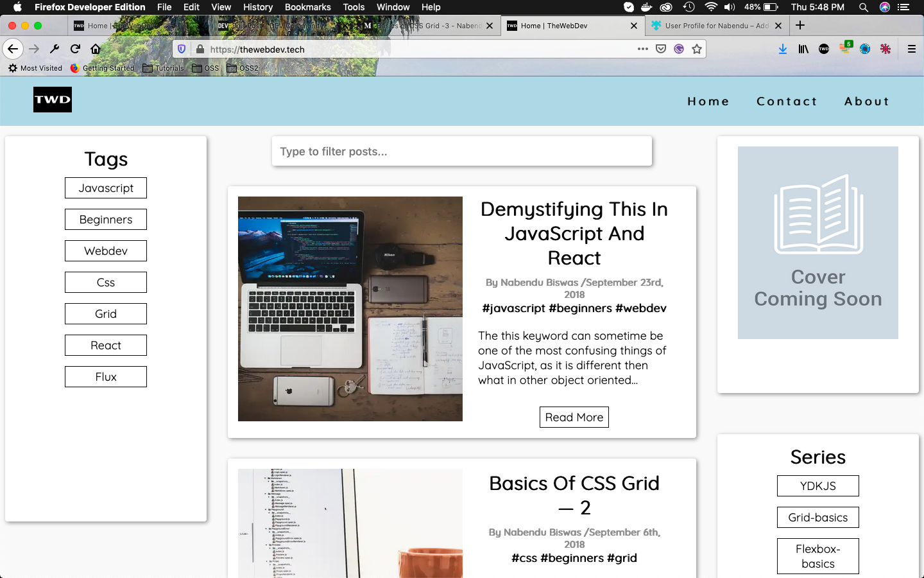
Task: Open Spotlight search in menu bar
Action: click(864, 7)
